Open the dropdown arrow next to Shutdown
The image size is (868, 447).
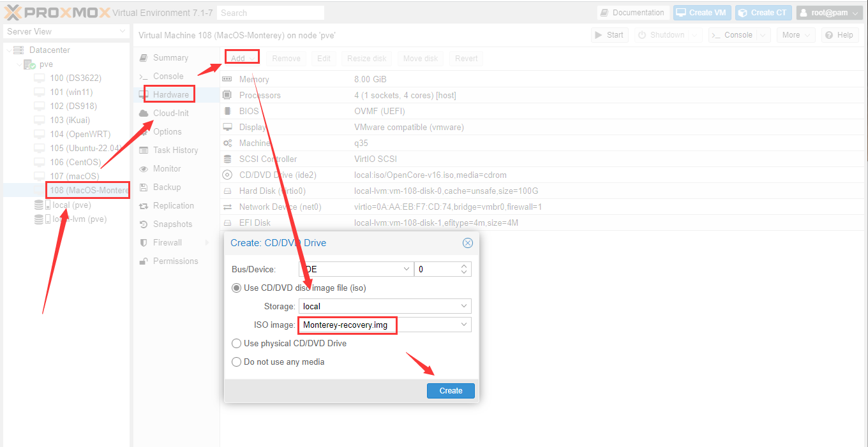click(696, 36)
